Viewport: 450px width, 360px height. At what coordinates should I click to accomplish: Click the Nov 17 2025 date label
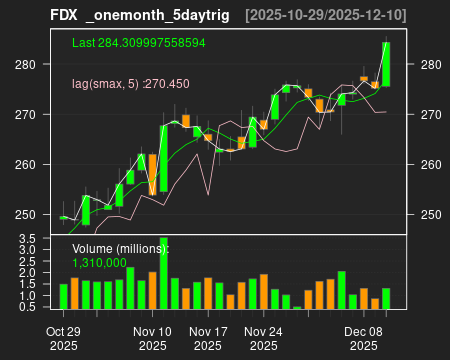pos(208,339)
